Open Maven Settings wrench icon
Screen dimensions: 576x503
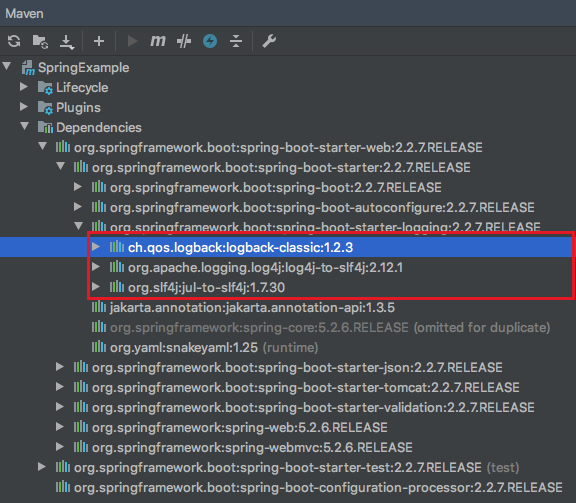tap(269, 41)
